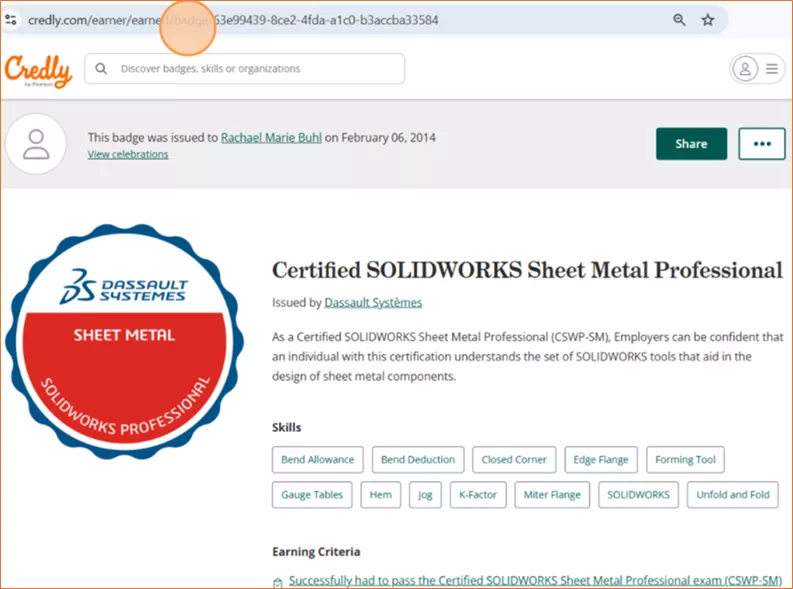Bookmark this page with the star icon
793x589 pixels.
(x=708, y=20)
